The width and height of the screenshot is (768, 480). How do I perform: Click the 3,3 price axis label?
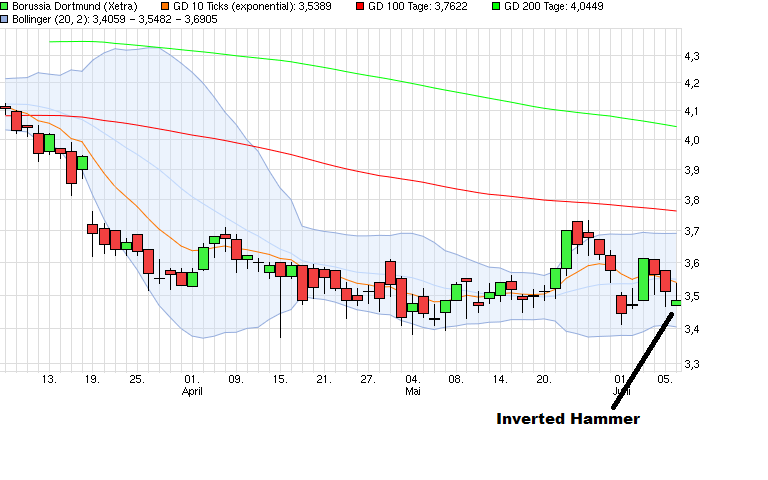point(692,365)
